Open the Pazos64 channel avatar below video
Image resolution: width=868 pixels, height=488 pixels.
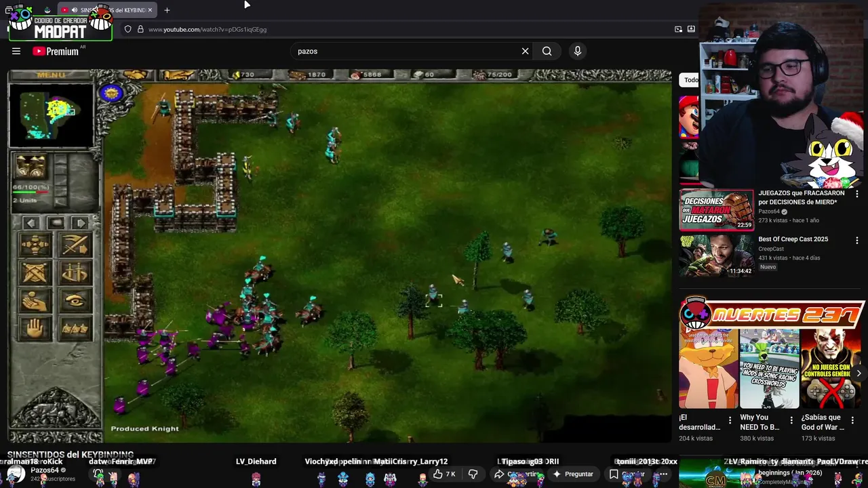click(16, 474)
